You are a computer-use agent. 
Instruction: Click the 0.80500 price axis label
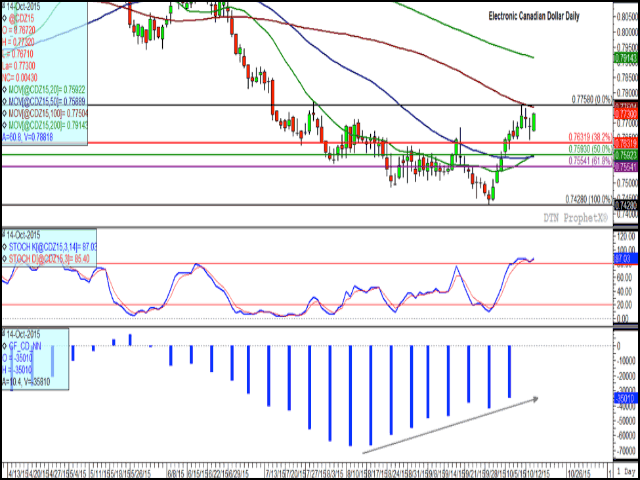coord(628,16)
